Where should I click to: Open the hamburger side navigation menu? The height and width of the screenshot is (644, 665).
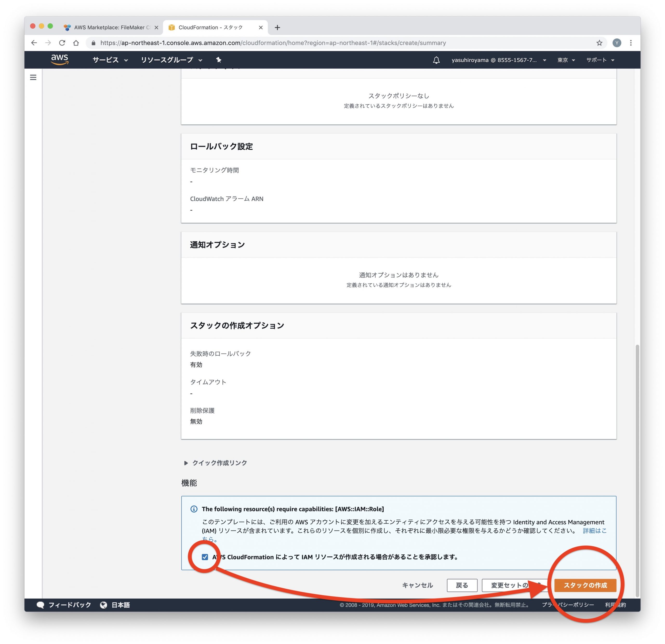pos(33,77)
